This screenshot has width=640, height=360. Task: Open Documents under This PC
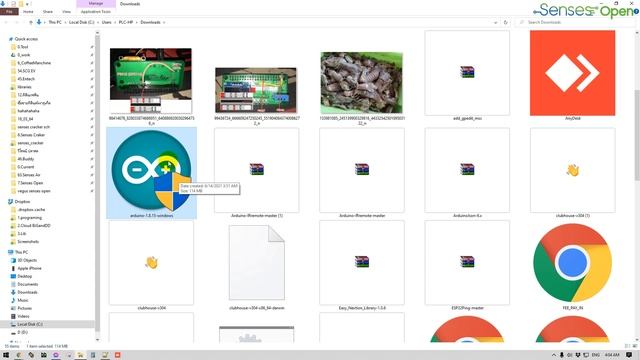[27, 284]
